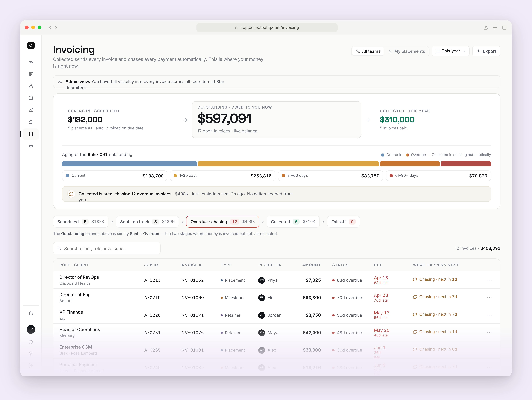Click the red 61–90+ days bar segment

[466, 164]
